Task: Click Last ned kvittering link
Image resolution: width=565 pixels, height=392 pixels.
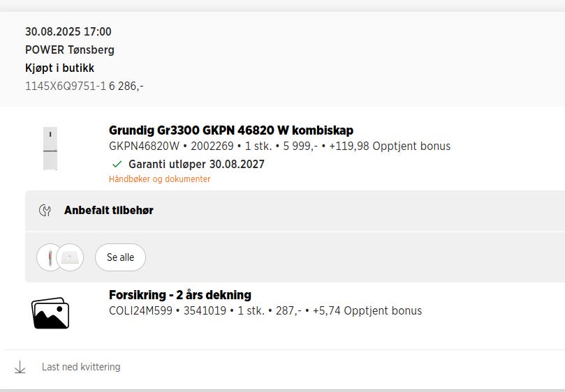Action: point(81,367)
